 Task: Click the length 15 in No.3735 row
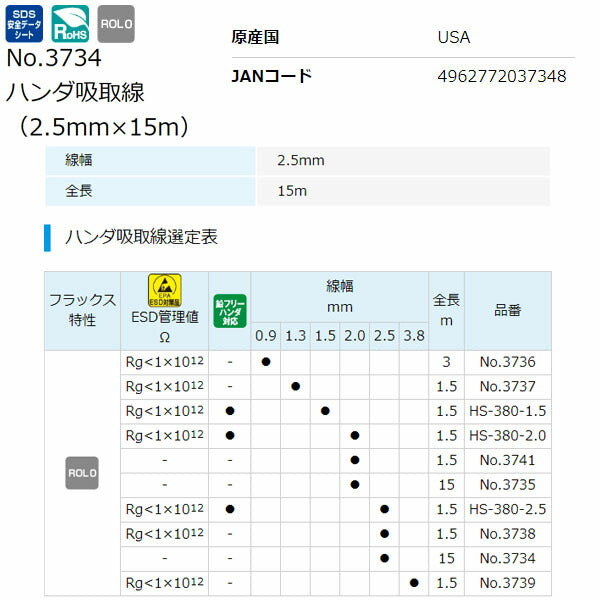[446, 485]
